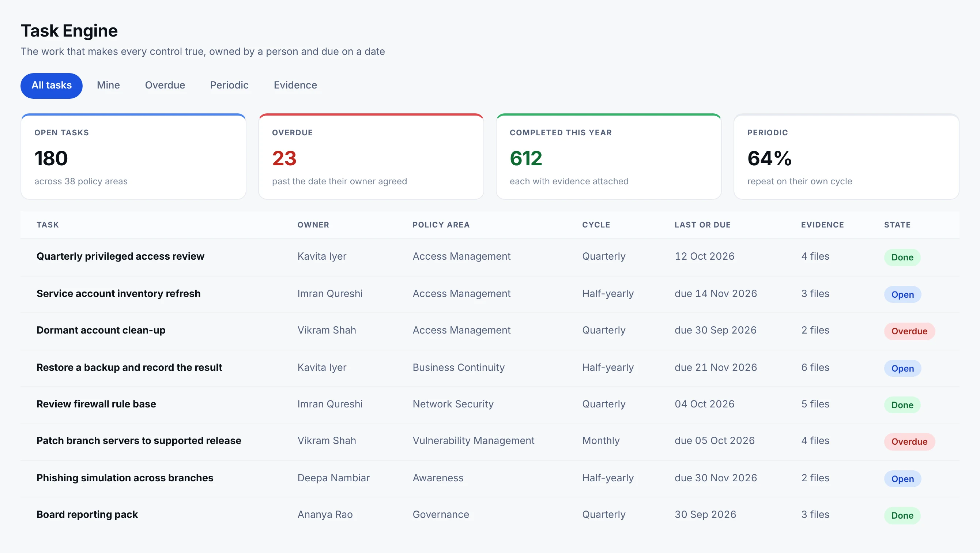Open Review firewall rule base task

click(x=96, y=404)
